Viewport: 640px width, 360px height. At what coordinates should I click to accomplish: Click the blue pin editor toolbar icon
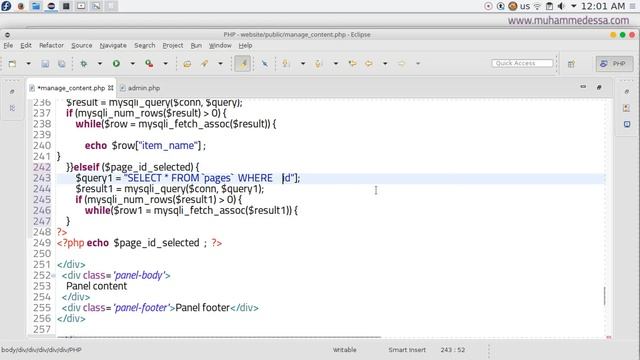pos(264,64)
